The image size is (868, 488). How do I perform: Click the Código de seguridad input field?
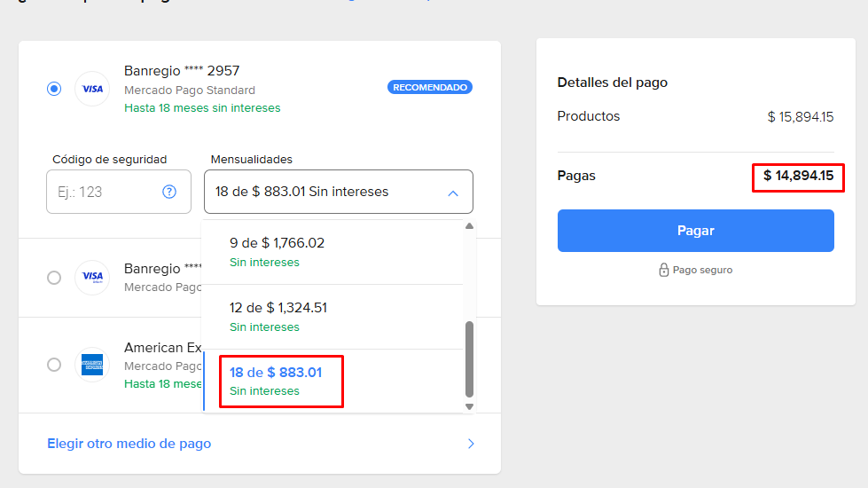pyautogui.click(x=102, y=192)
